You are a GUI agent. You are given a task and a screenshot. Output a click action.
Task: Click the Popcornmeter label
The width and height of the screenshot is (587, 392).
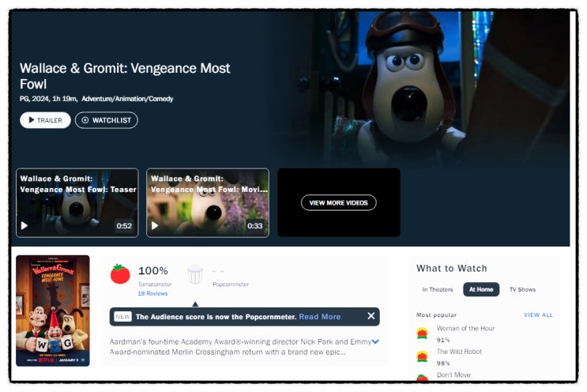click(231, 285)
